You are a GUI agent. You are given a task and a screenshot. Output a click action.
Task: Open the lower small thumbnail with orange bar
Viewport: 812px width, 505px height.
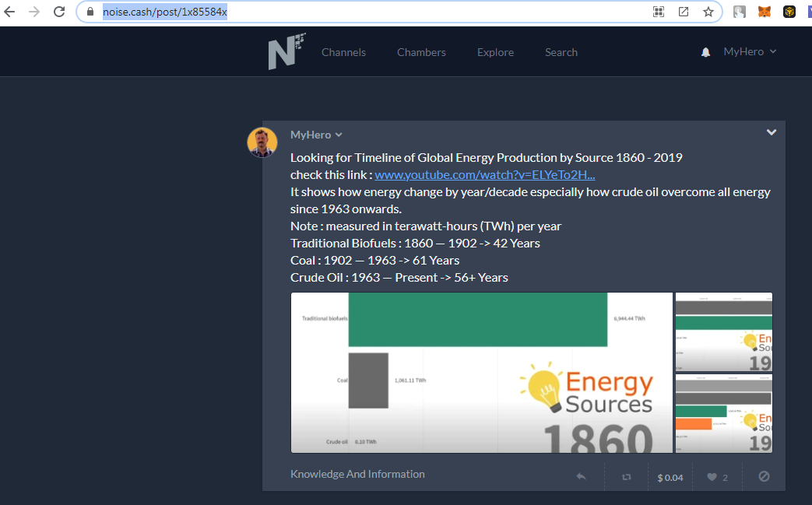pyautogui.click(x=724, y=413)
